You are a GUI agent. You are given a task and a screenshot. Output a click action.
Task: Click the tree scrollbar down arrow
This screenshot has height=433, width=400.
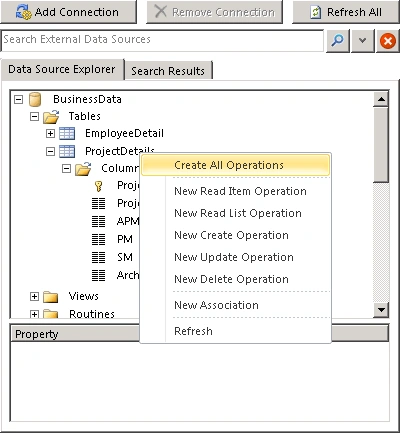(381, 310)
